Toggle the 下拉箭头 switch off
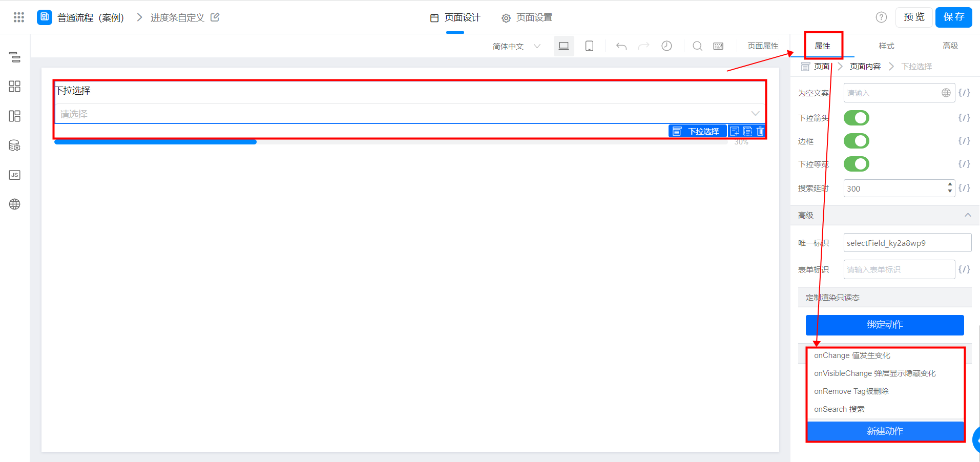 pos(856,118)
